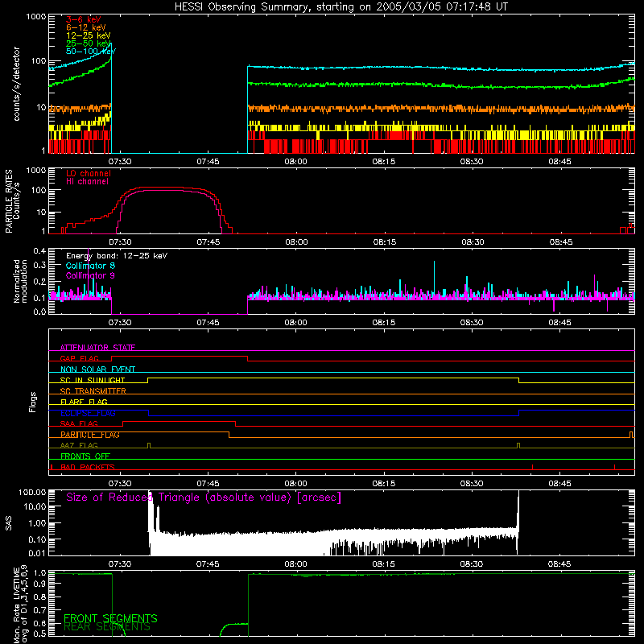Click the HESSI Observing Summary plot title
Screen dimensions: 644x644
coord(341,7)
